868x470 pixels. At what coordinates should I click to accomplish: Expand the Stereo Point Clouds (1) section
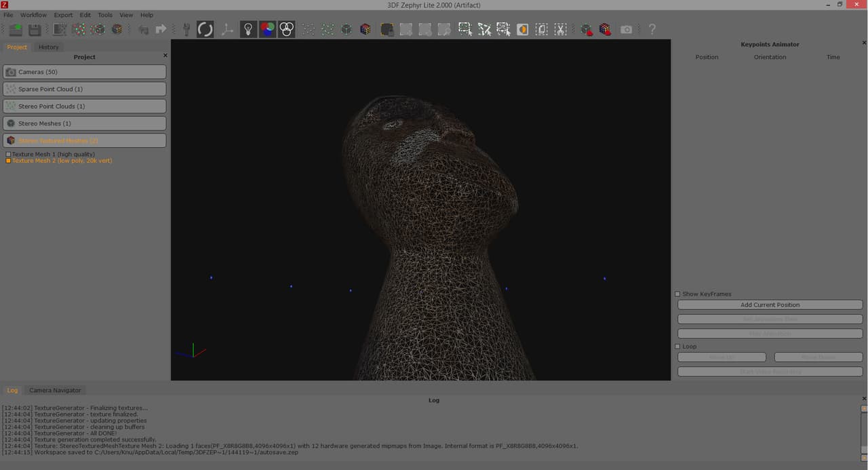point(85,106)
